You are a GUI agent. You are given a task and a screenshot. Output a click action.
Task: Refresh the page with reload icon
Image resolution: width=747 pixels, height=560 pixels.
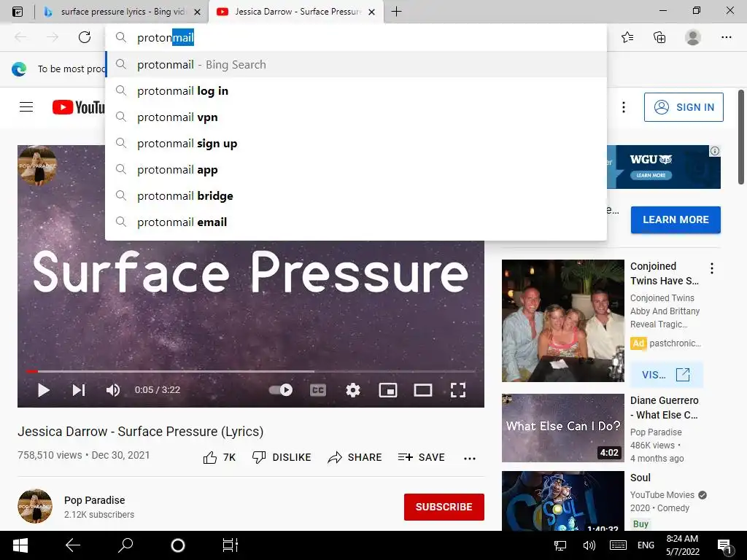click(85, 37)
